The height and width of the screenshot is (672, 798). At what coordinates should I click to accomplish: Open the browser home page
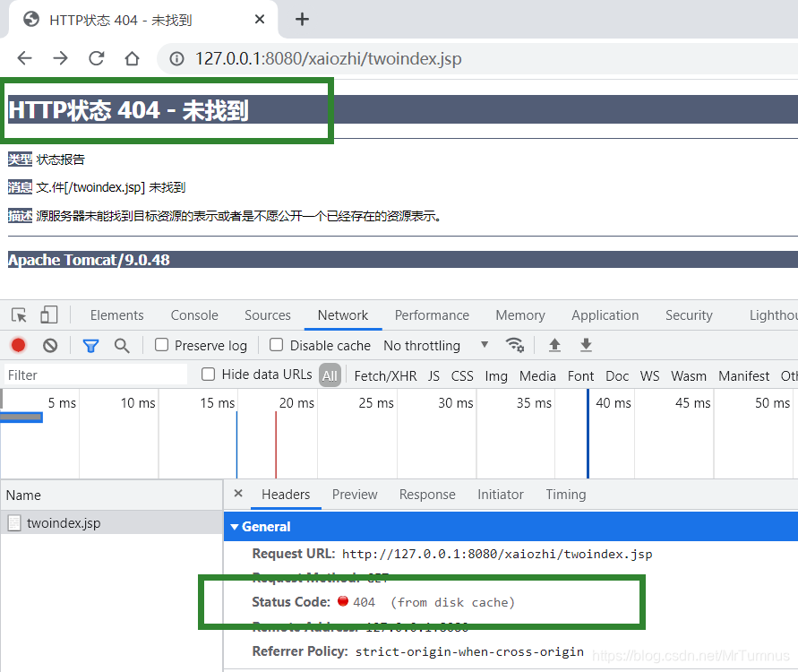tap(133, 58)
